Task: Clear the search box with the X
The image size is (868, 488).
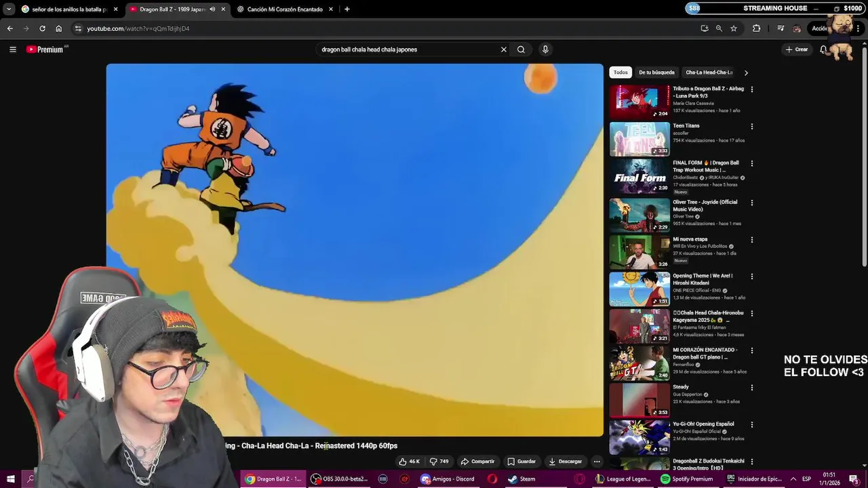Action: pos(504,49)
